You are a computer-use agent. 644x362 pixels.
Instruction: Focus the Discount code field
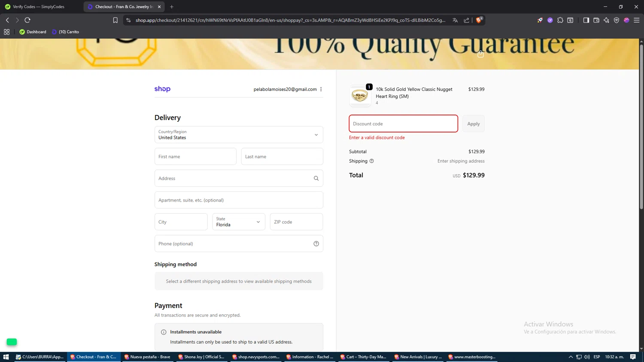pos(403,124)
